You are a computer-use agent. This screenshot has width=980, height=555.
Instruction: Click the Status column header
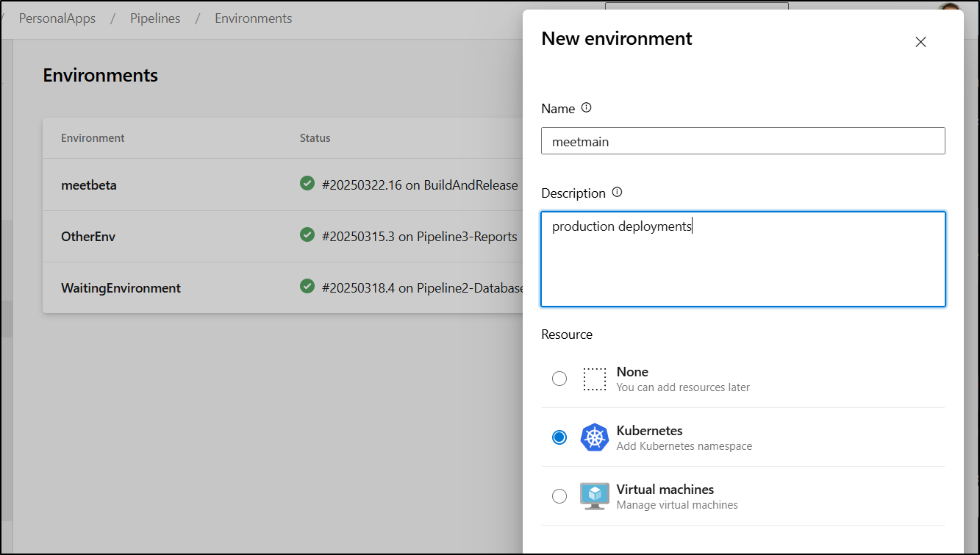pyautogui.click(x=315, y=138)
